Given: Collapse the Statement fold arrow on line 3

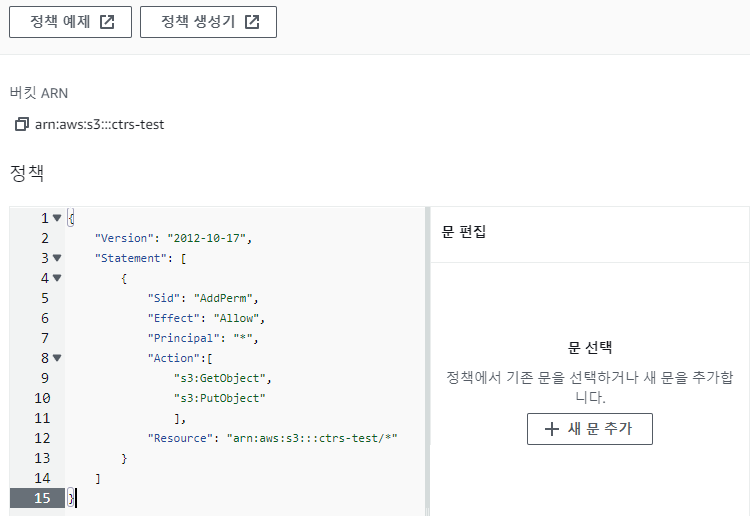Looking at the screenshot, I should point(57,258).
